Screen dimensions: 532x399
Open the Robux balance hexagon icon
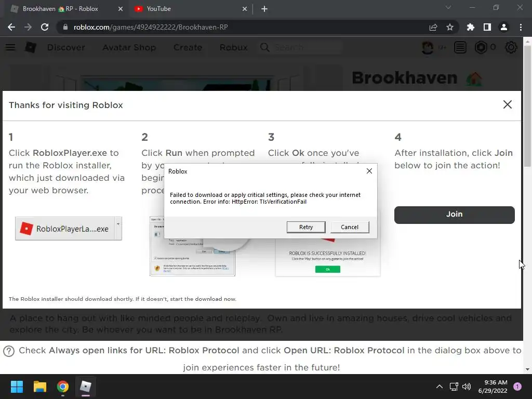tap(481, 47)
